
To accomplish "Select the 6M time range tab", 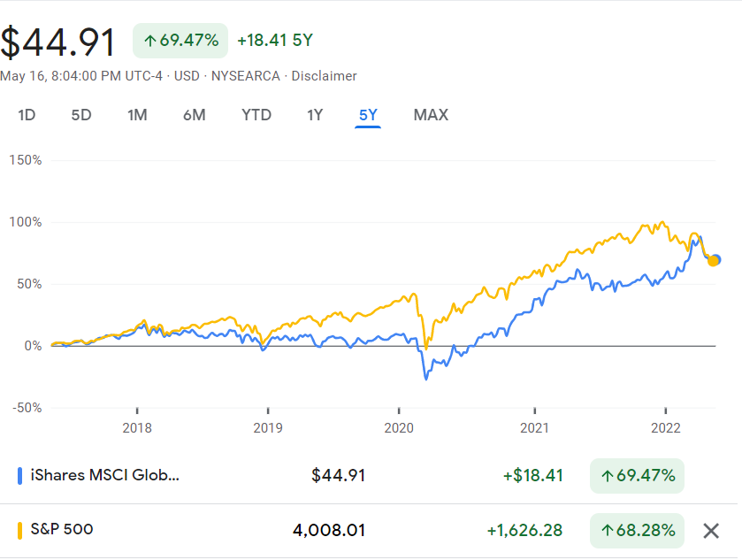I will coord(195,115).
